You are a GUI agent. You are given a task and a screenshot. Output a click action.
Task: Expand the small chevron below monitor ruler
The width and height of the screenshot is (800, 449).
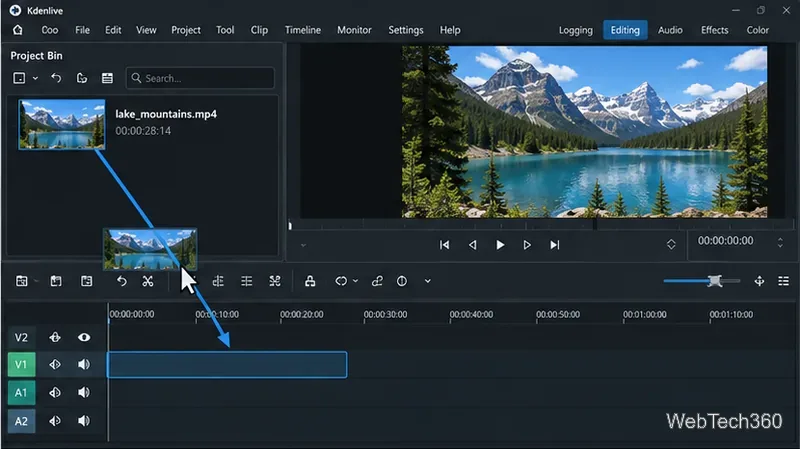click(304, 245)
